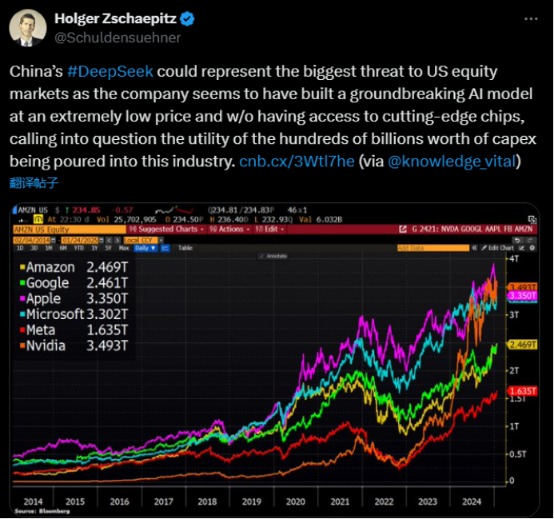Click the chart settings gear icon

(x=532, y=248)
